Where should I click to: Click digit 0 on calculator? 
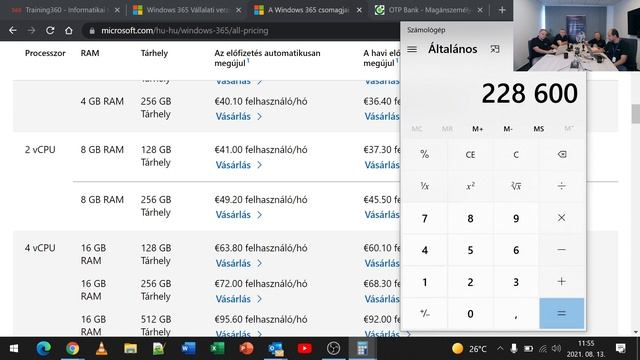pos(470,313)
